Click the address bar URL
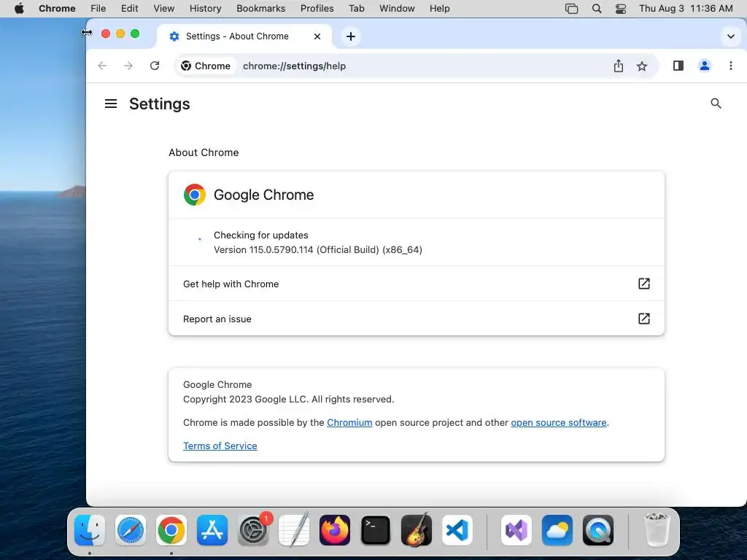The height and width of the screenshot is (560, 747). point(295,66)
